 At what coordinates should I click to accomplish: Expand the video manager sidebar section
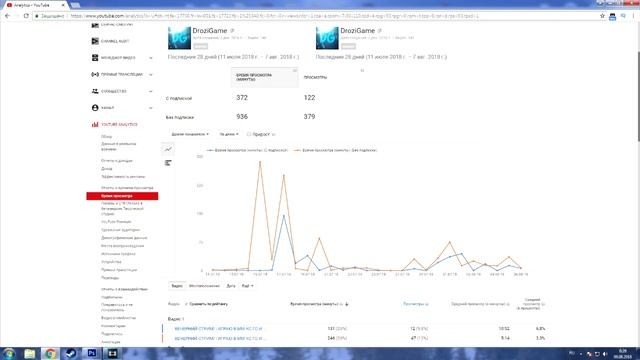click(x=151, y=58)
